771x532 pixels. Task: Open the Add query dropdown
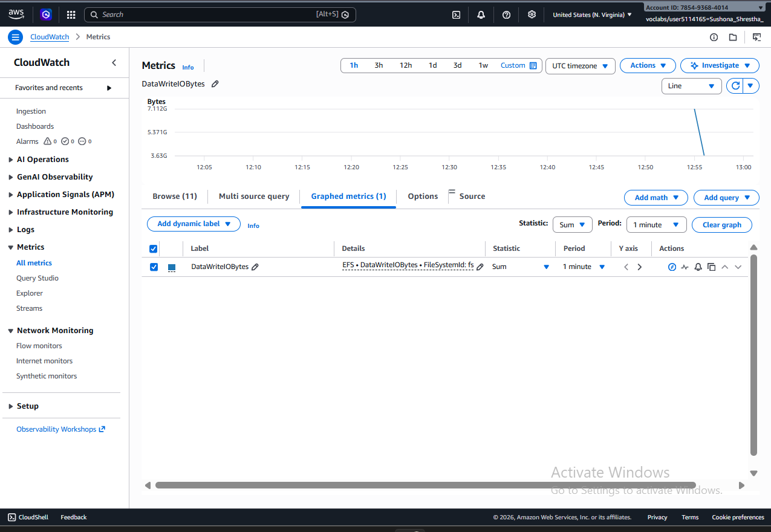(x=726, y=198)
